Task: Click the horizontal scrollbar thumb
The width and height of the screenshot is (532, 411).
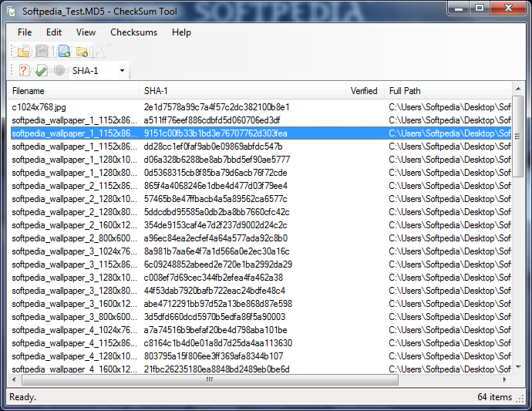Action: click(x=210, y=379)
